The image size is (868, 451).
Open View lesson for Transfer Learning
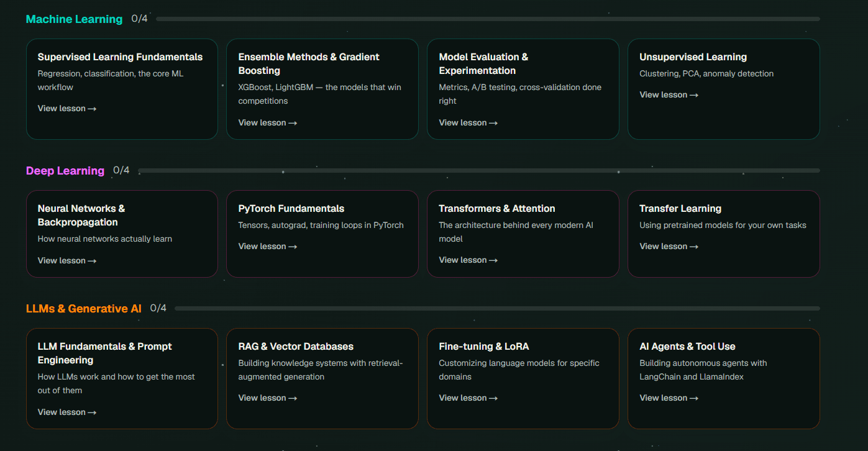[669, 247]
